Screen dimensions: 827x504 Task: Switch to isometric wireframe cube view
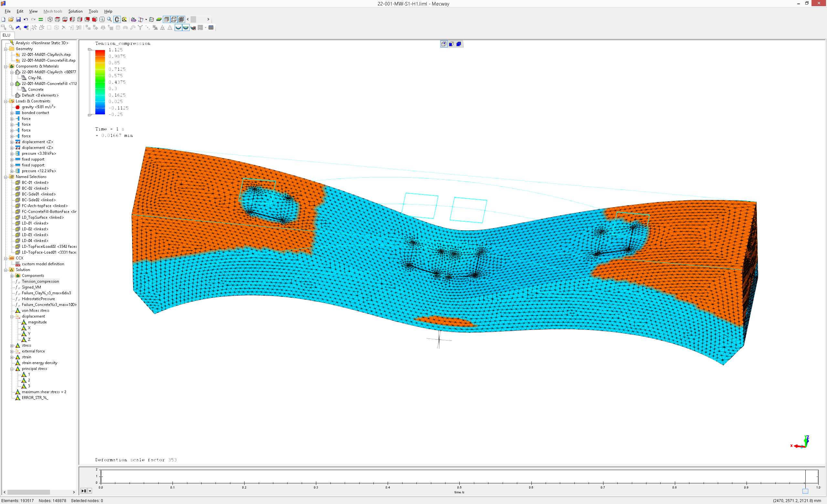(50, 19)
